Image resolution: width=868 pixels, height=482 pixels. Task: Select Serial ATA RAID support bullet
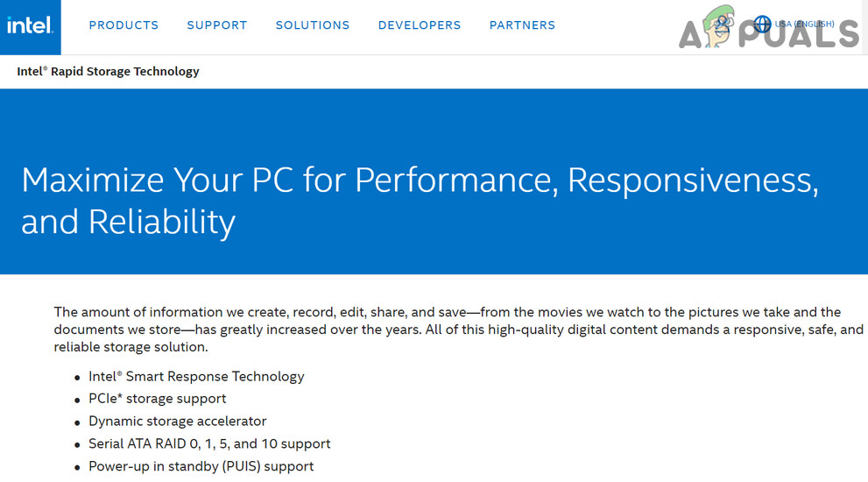(x=209, y=443)
